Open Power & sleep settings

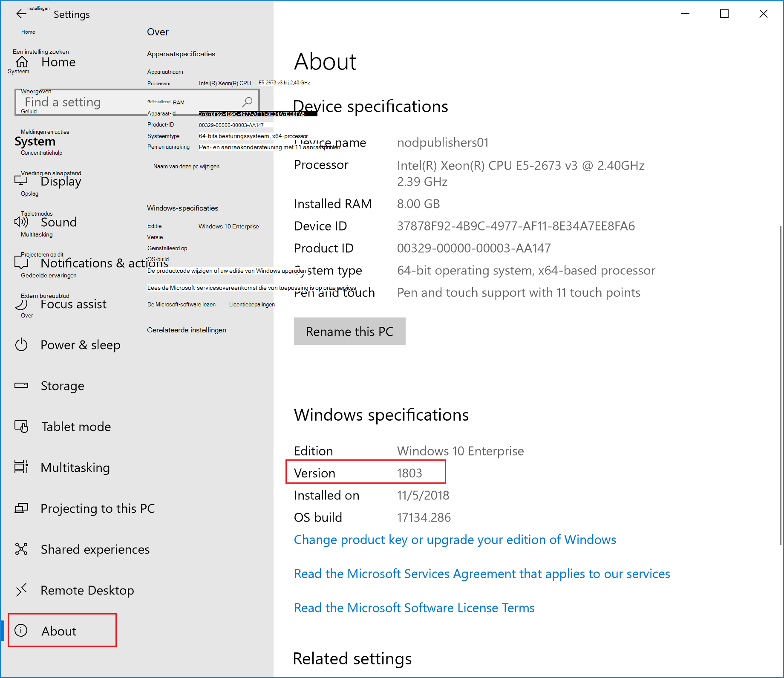(x=81, y=345)
